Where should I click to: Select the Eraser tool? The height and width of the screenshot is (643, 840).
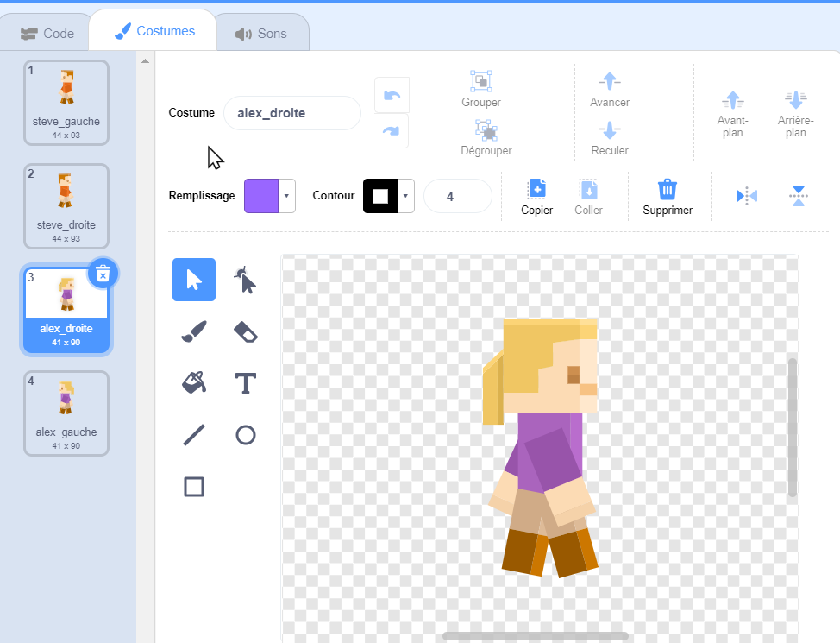[245, 331]
